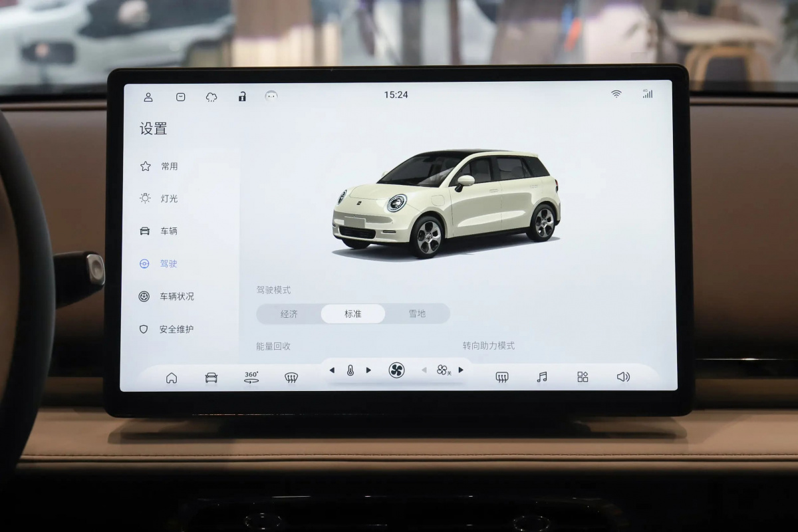
Task: Select 车辆 vehicle settings
Action: pos(169,231)
